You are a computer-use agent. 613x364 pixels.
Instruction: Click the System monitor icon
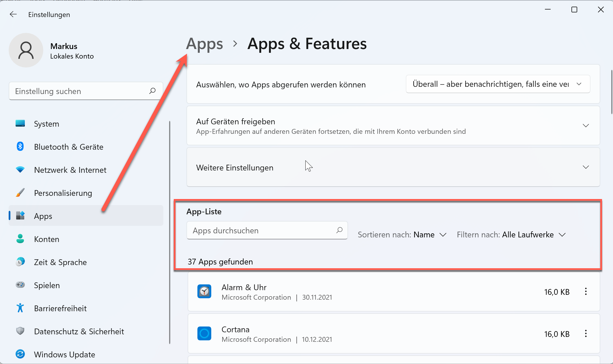click(x=20, y=123)
